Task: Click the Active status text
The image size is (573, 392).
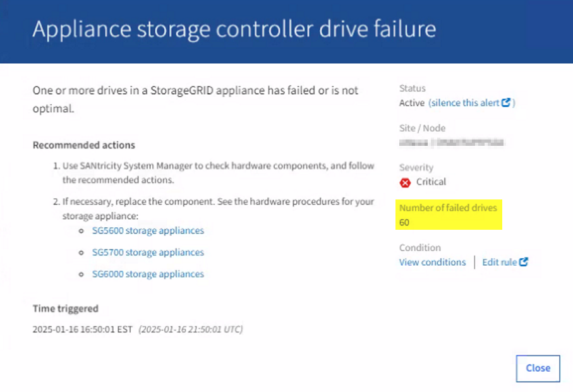Action: (x=412, y=103)
